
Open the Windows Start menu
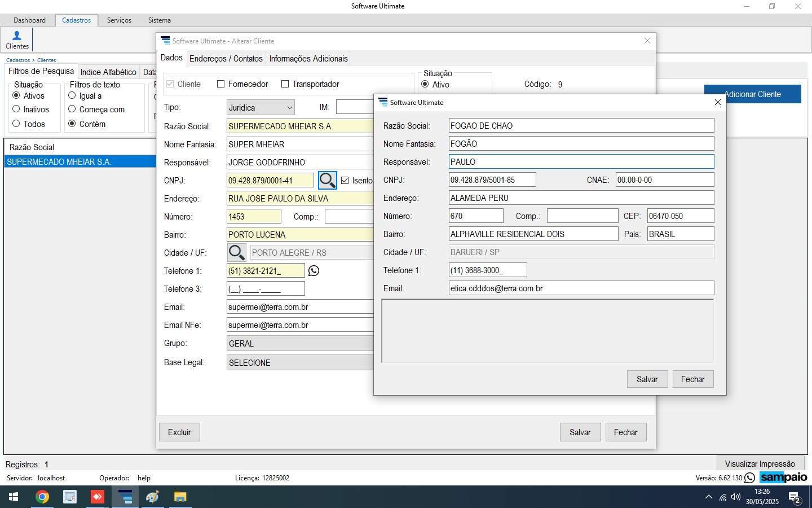tap(14, 497)
